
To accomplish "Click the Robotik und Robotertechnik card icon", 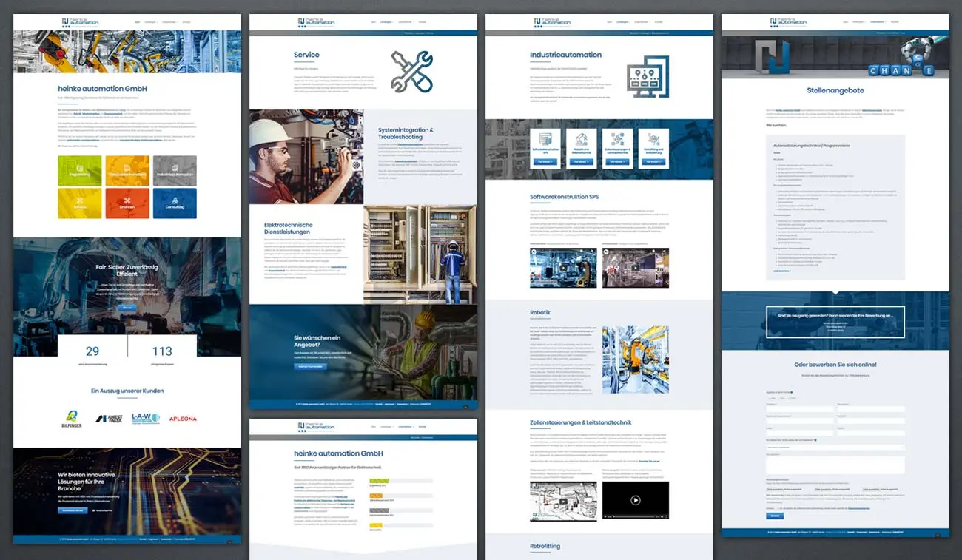I will click(582, 139).
